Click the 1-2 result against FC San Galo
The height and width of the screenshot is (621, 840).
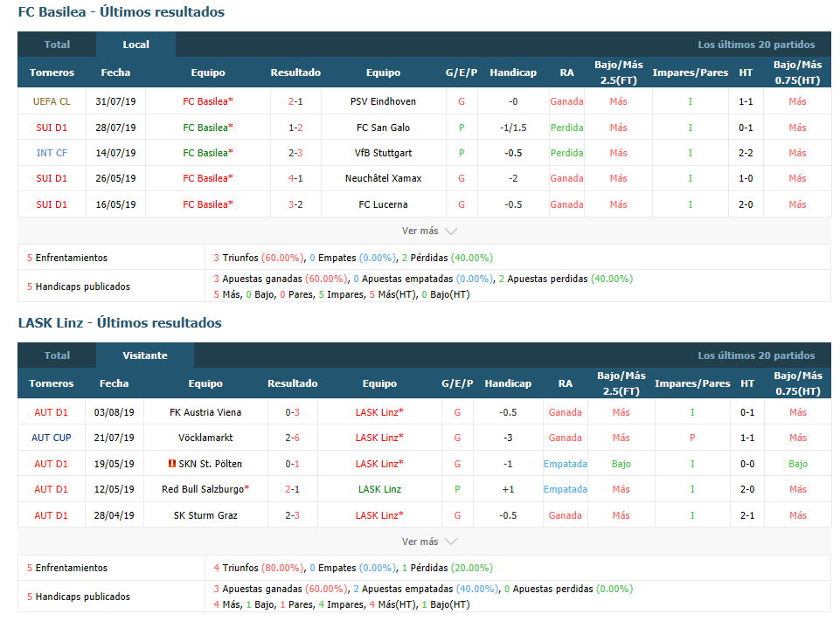coord(295,128)
